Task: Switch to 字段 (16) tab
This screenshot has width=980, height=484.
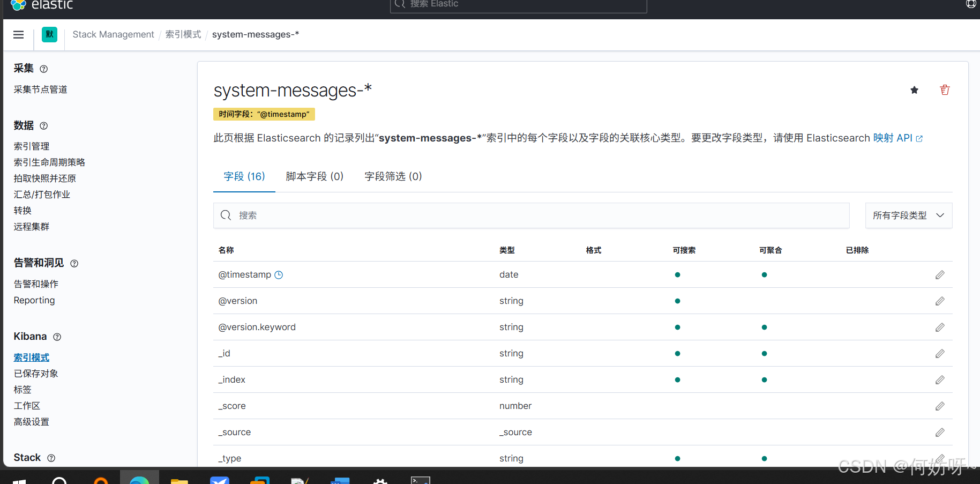Action: [244, 177]
